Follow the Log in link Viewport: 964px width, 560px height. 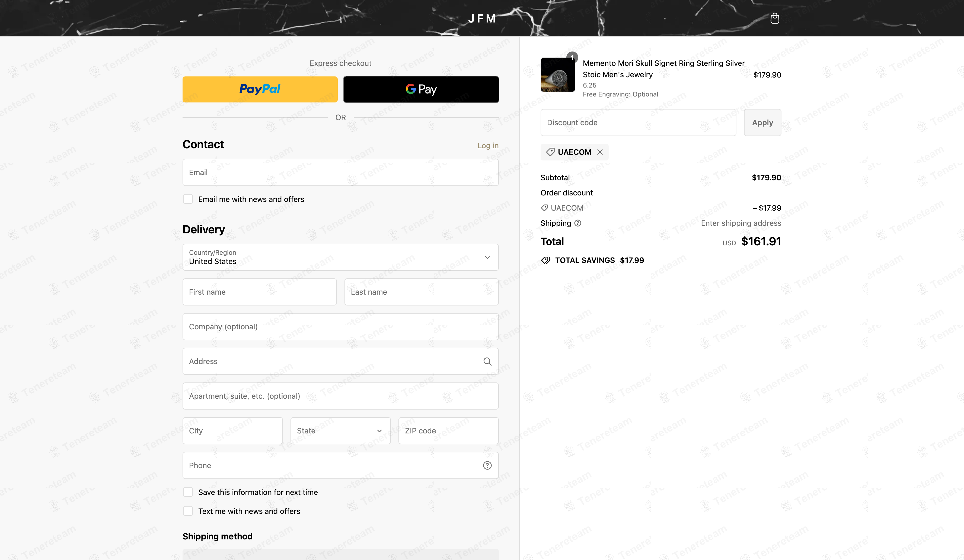(488, 145)
